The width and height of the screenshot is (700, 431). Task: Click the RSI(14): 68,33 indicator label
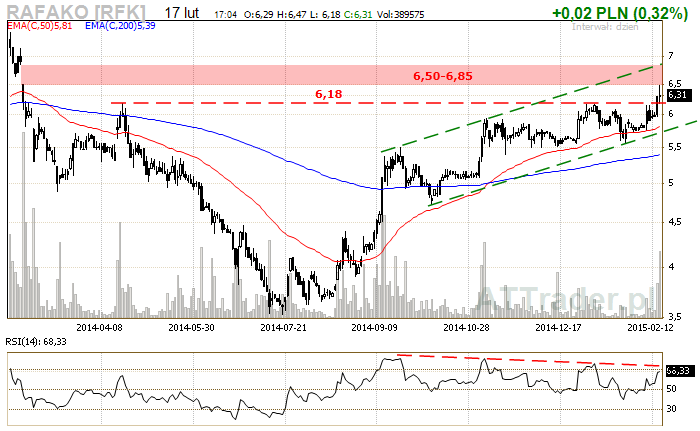point(36,342)
